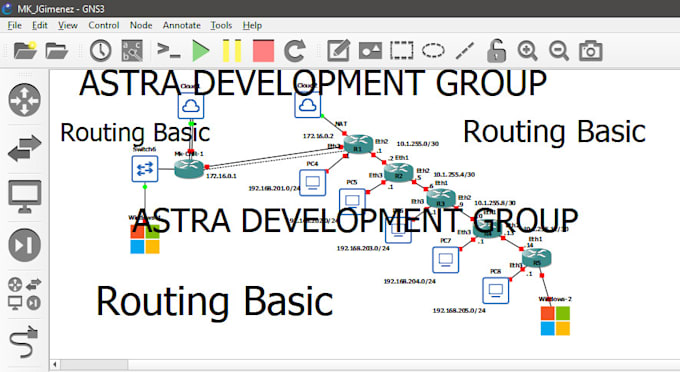Viewport: 680px width, 372px height.
Task: Select the PC8 node
Action: click(496, 290)
